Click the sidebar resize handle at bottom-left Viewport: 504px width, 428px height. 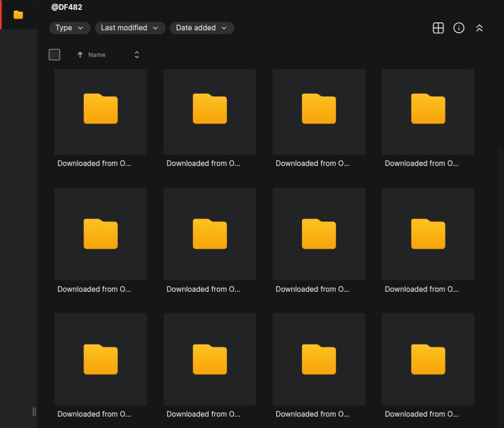point(34,411)
